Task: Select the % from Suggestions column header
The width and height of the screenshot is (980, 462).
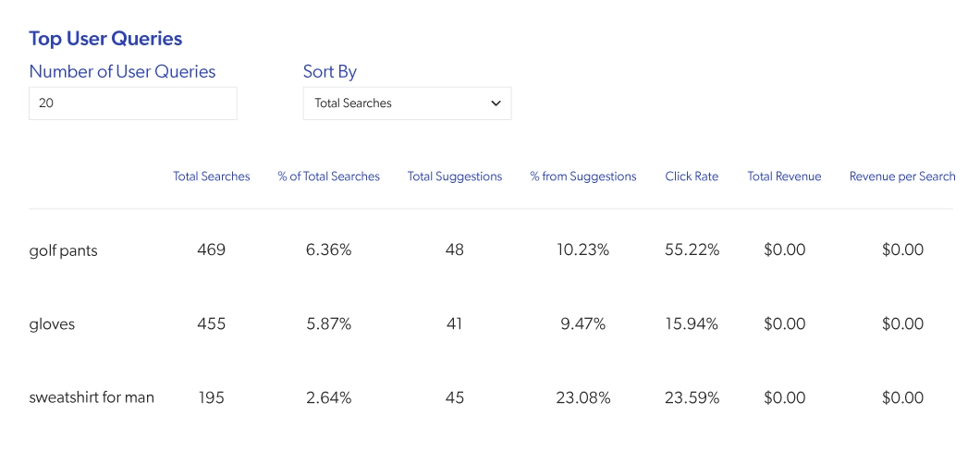Action: (x=582, y=176)
